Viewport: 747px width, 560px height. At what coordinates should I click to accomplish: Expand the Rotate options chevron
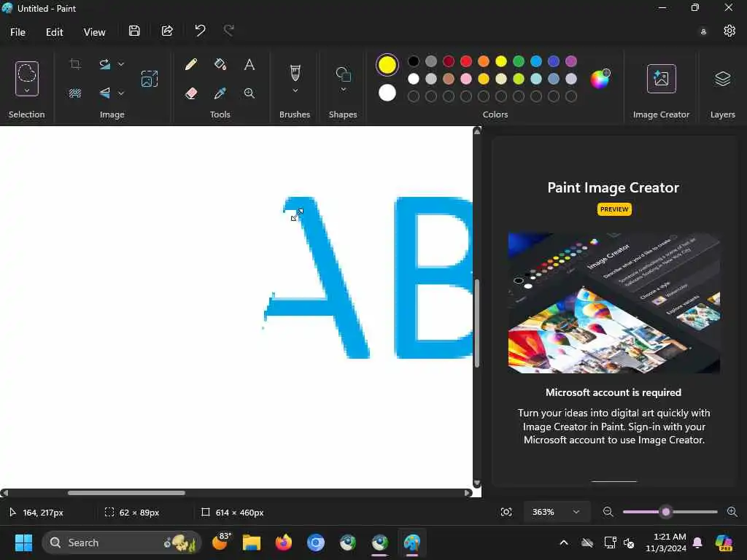[x=121, y=64]
